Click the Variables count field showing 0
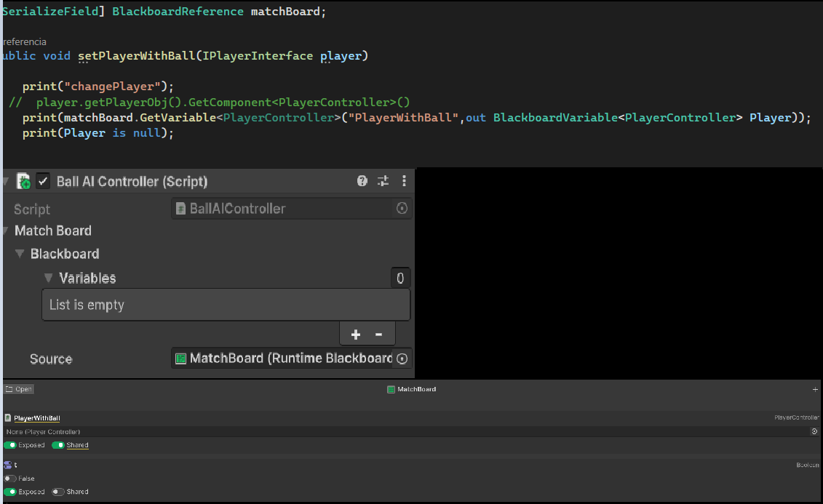The width and height of the screenshot is (823, 504). pyautogui.click(x=400, y=277)
